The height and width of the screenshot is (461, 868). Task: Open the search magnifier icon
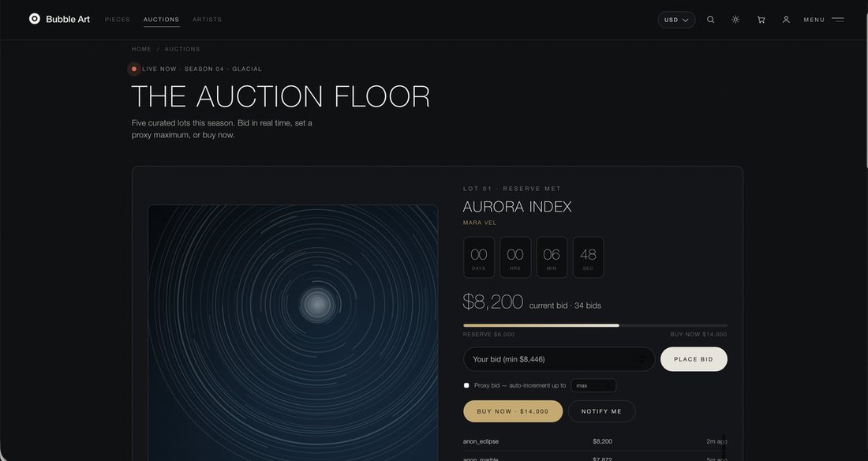(x=710, y=20)
